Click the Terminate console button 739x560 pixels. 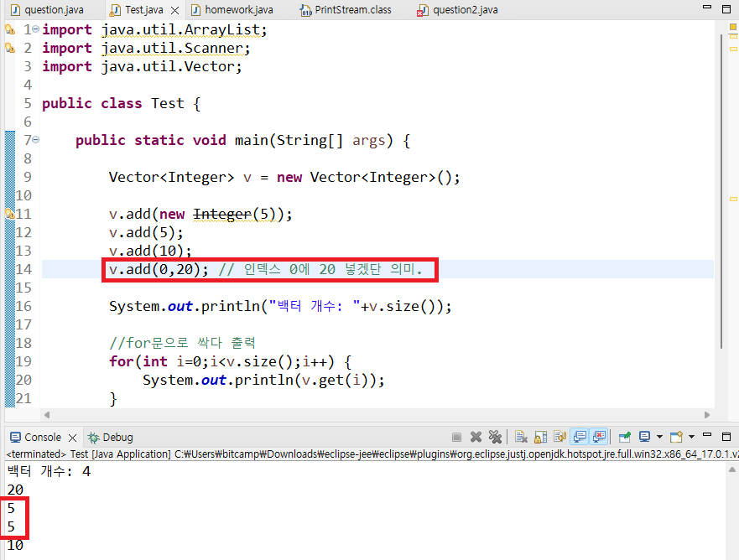(456, 437)
